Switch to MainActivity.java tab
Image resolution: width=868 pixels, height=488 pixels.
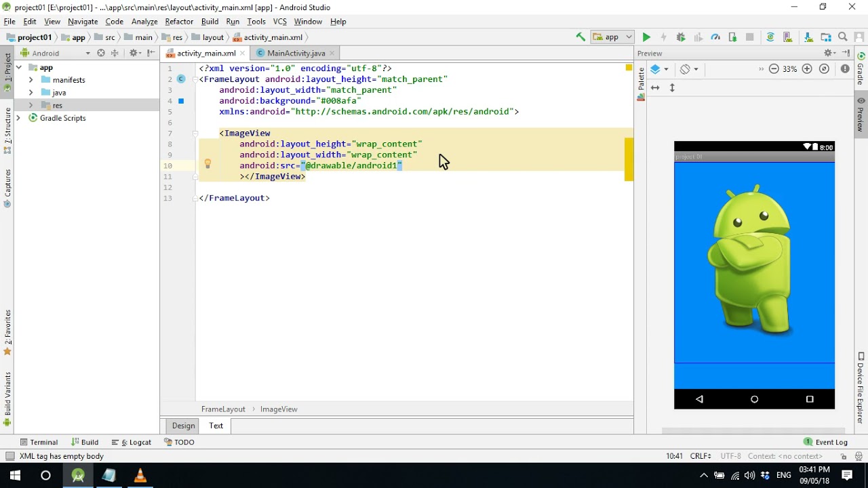tap(296, 53)
